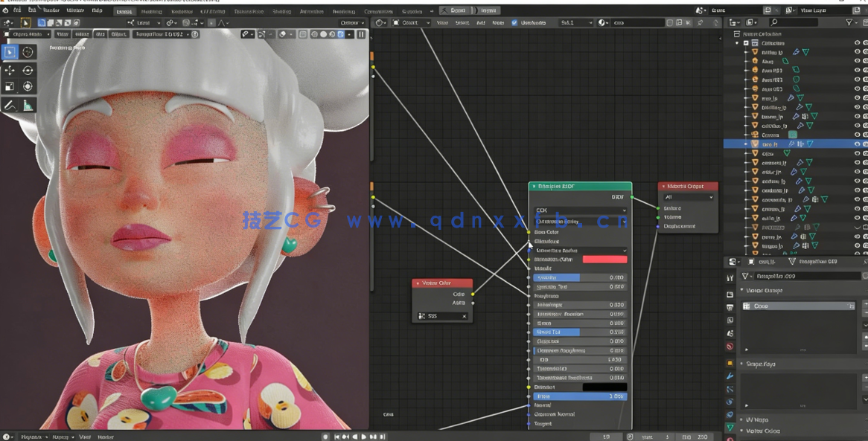Collapse the Principled BSDF node header

pyautogui.click(x=534, y=187)
